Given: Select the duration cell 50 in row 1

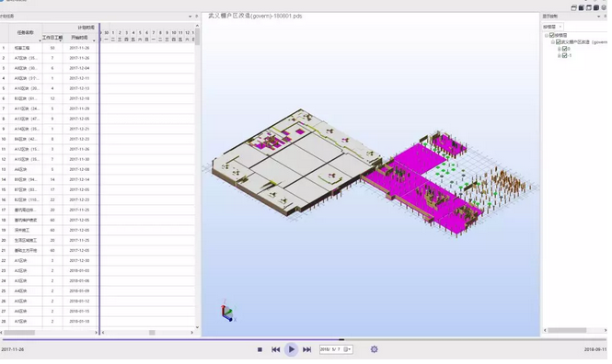Looking at the screenshot, I should click(x=52, y=48).
